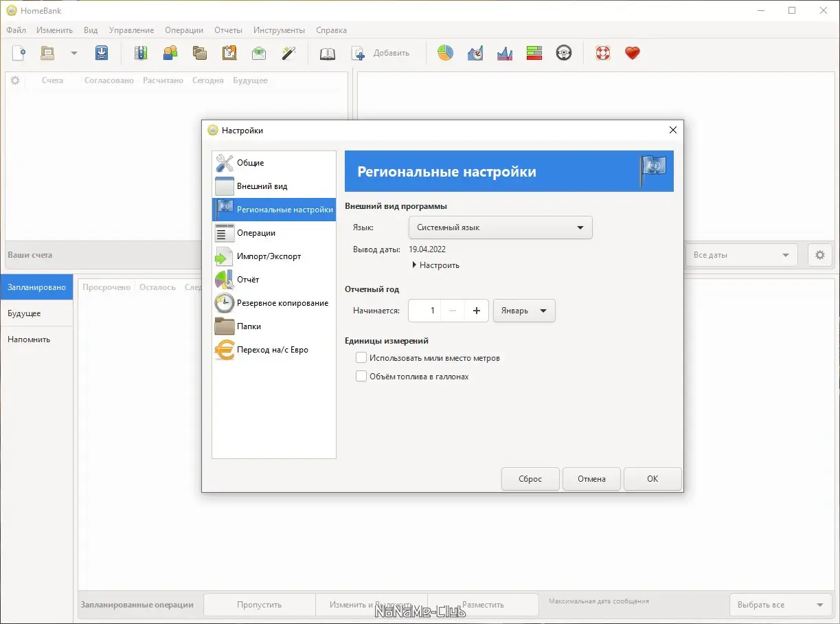Switch to the Напомнить tab
The image size is (840, 624).
click(x=36, y=339)
